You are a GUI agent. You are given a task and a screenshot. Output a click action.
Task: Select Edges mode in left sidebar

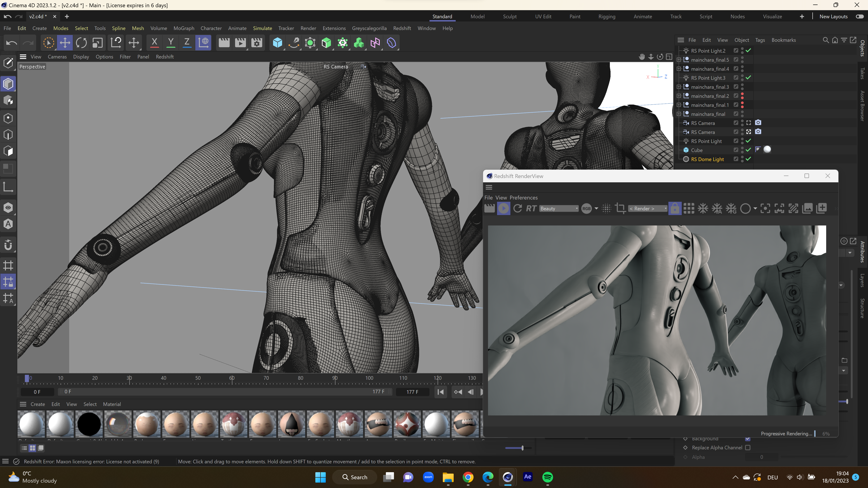pos(8,135)
